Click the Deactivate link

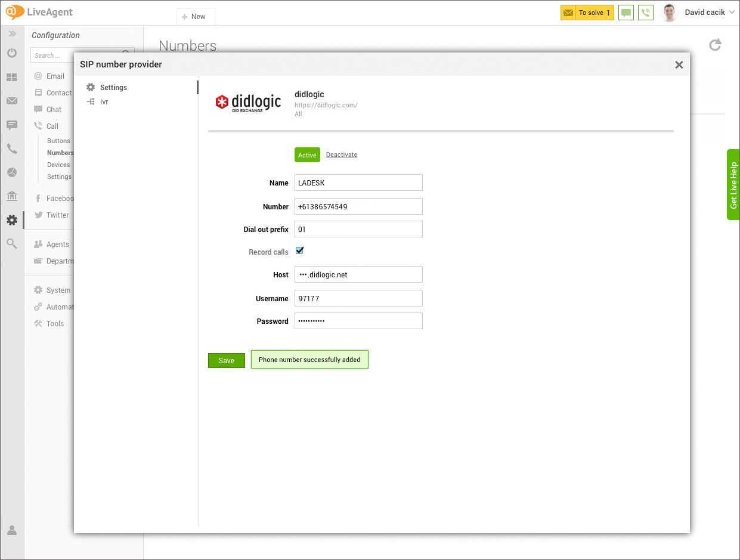[342, 155]
